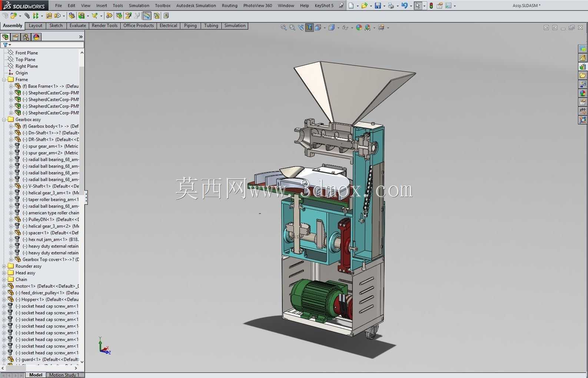Open the Custom Properties task pane tab
588x378 pixels.
583,102
